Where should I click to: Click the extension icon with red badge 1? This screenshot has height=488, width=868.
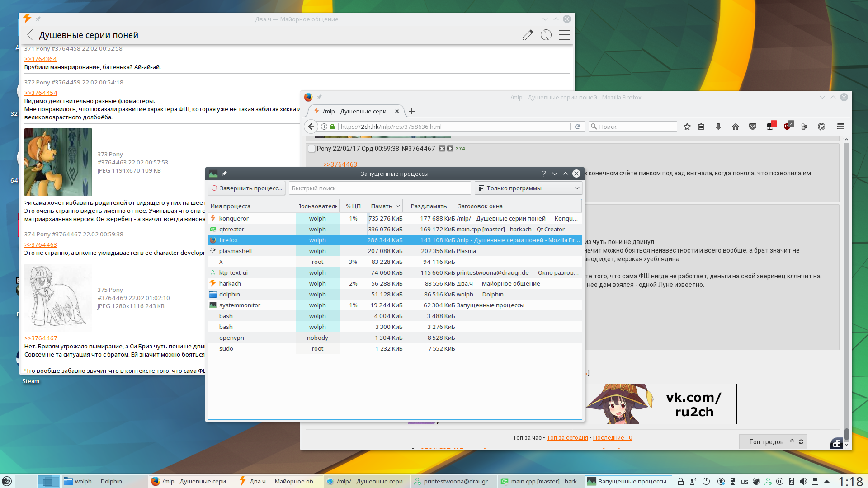pos(770,126)
